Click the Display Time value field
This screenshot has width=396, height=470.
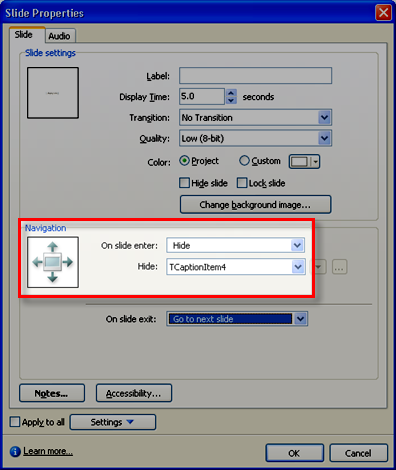point(202,97)
